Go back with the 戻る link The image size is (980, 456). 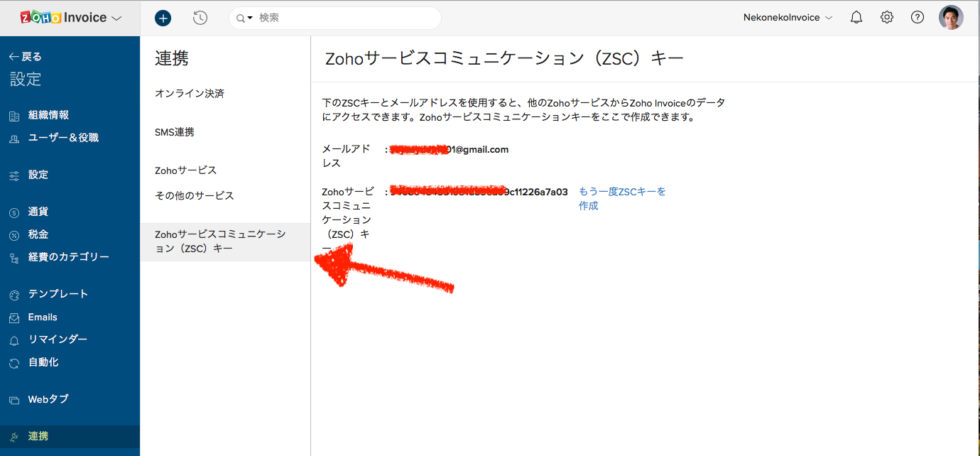pos(26,57)
